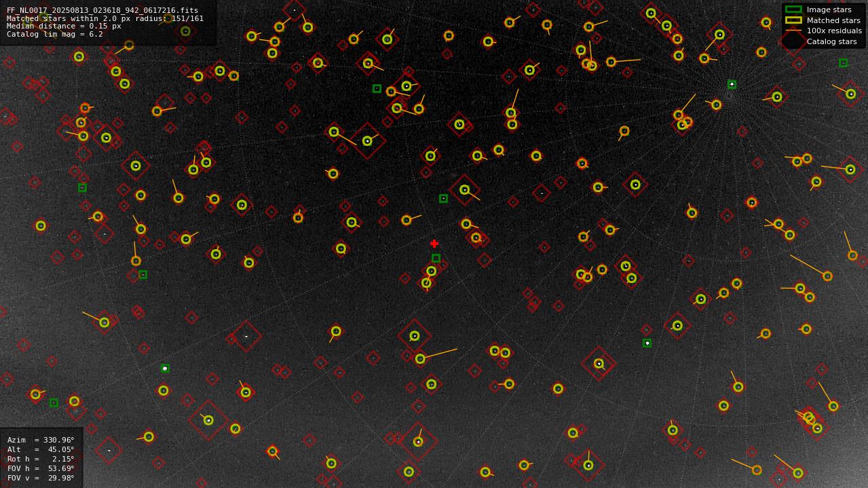
Task: Click the 'FOV v = 29.98°' readout
Action: coord(41,478)
